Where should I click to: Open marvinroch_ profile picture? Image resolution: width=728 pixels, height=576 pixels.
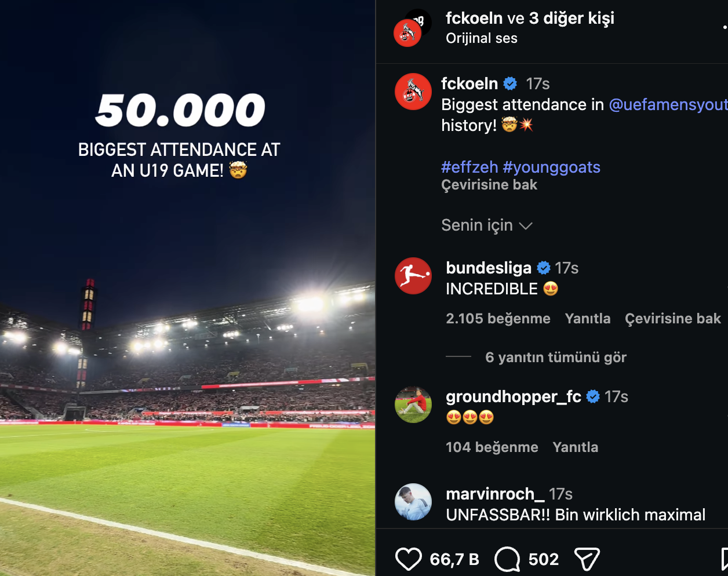[413, 502]
